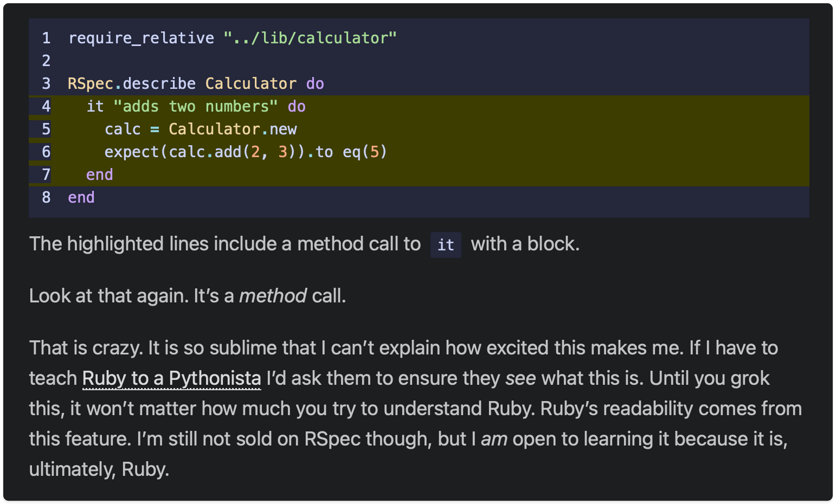836x504 pixels.
Task: Click highlighted line number 5
Action: pyautogui.click(x=46, y=129)
